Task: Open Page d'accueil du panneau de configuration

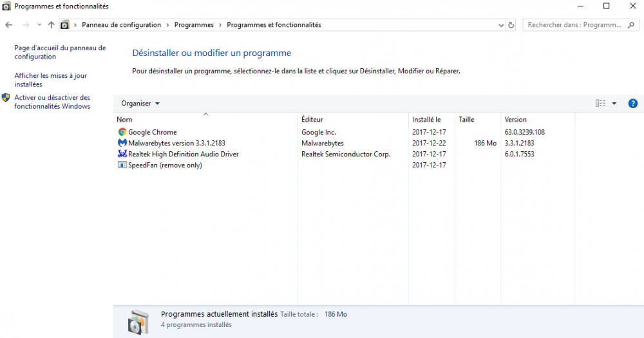Action: click(60, 52)
